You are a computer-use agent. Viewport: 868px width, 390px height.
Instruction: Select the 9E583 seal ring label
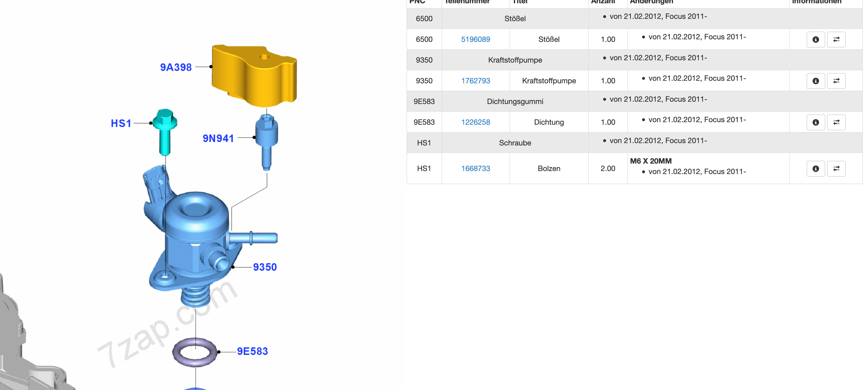pos(252,352)
